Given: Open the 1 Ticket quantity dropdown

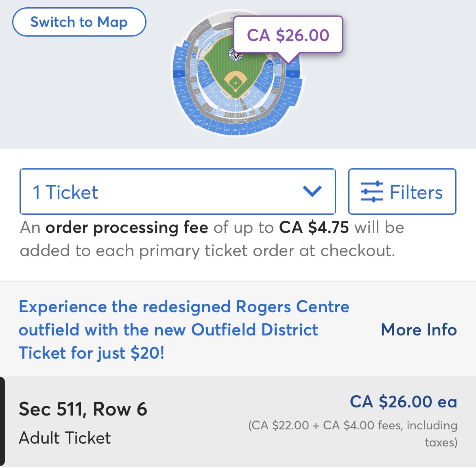Looking at the screenshot, I should point(178,192).
